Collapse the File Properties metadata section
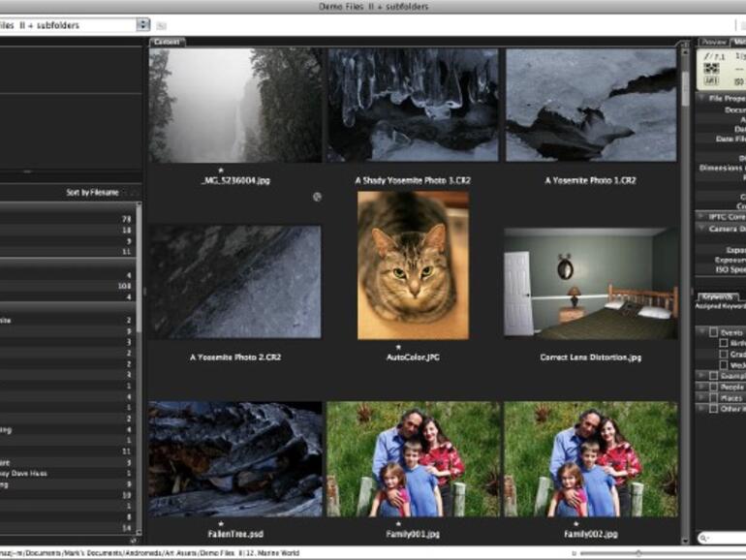746x560 pixels. (701, 98)
